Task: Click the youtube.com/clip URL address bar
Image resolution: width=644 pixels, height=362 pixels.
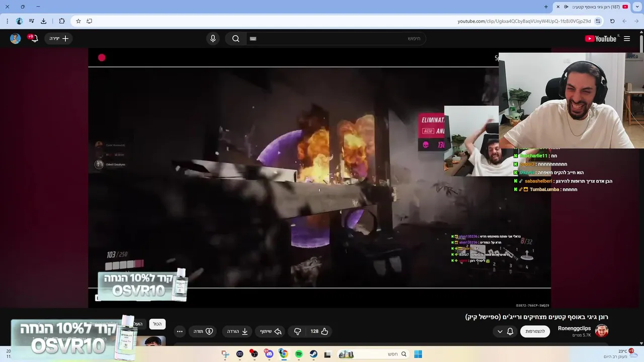Action: (524, 21)
